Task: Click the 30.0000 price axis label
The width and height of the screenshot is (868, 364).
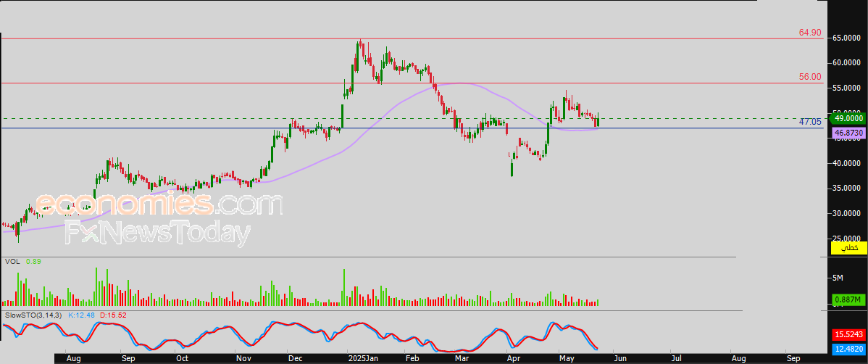Action: pos(847,213)
